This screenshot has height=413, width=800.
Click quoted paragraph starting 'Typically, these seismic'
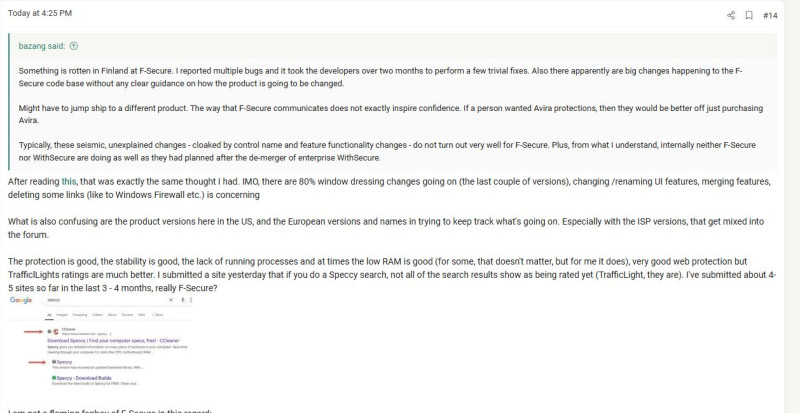pyautogui.click(x=387, y=152)
